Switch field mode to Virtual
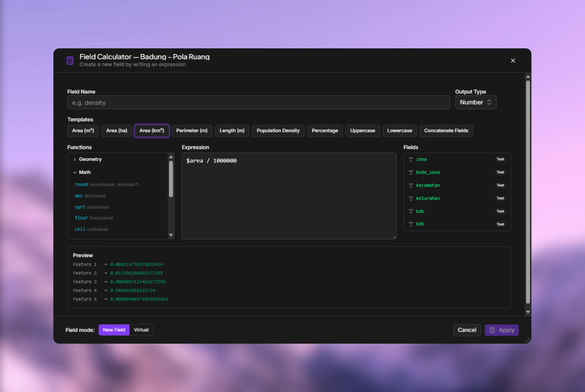Screen dimensions: 585x392 141,330
